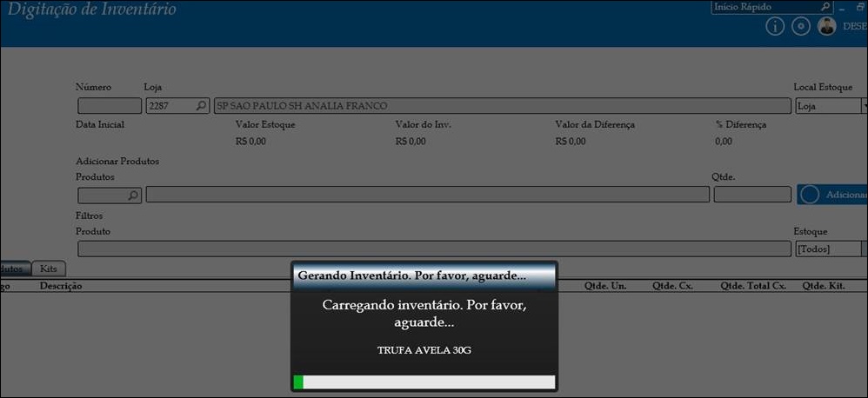This screenshot has width=868, height=398.
Task: Click the TRUFA AVELA 30G text
Action: (x=424, y=350)
